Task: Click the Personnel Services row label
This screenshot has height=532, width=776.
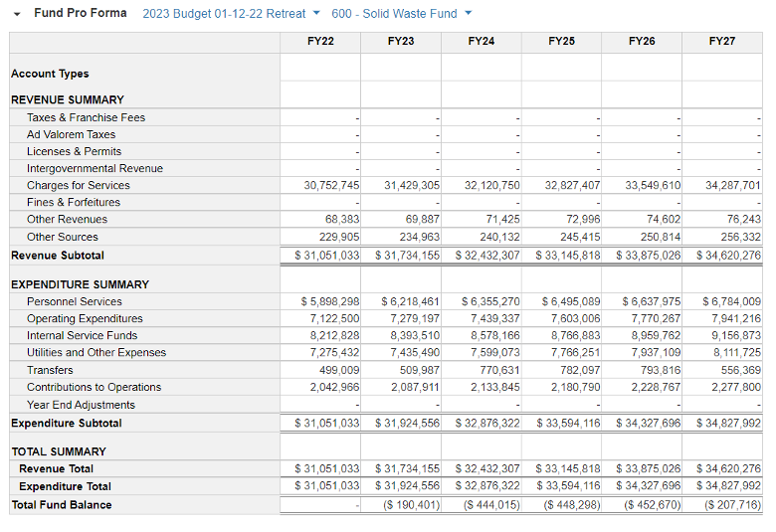Action: coord(75,301)
